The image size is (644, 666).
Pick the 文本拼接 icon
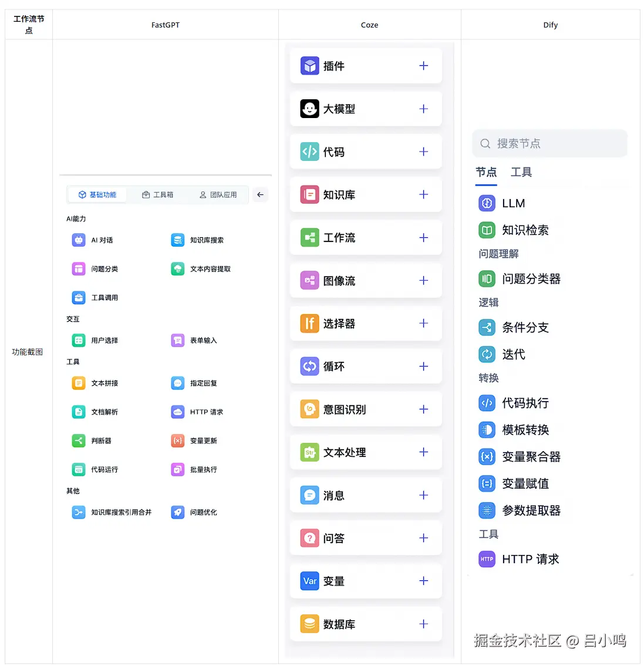tap(79, 383)
